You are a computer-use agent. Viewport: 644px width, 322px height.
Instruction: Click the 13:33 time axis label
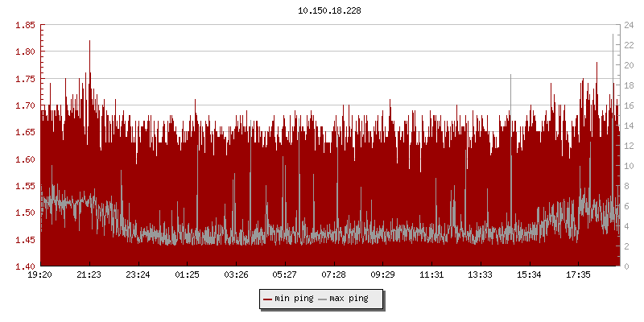pyautogui.click(x=481, y=275)
